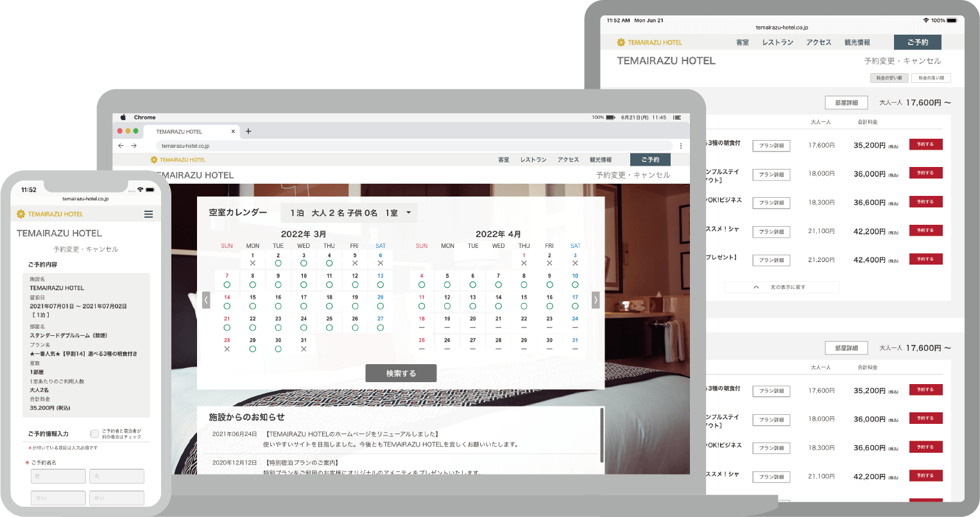This screenshot has width=980, height=517.
Task: Sort by 料金の安い順 on the tablet
Action: point(889,78)
